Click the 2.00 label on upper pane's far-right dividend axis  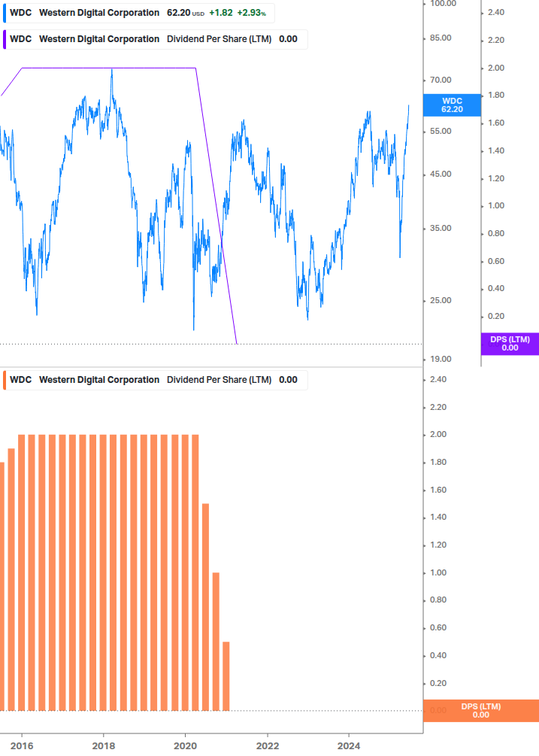(496, 68)
